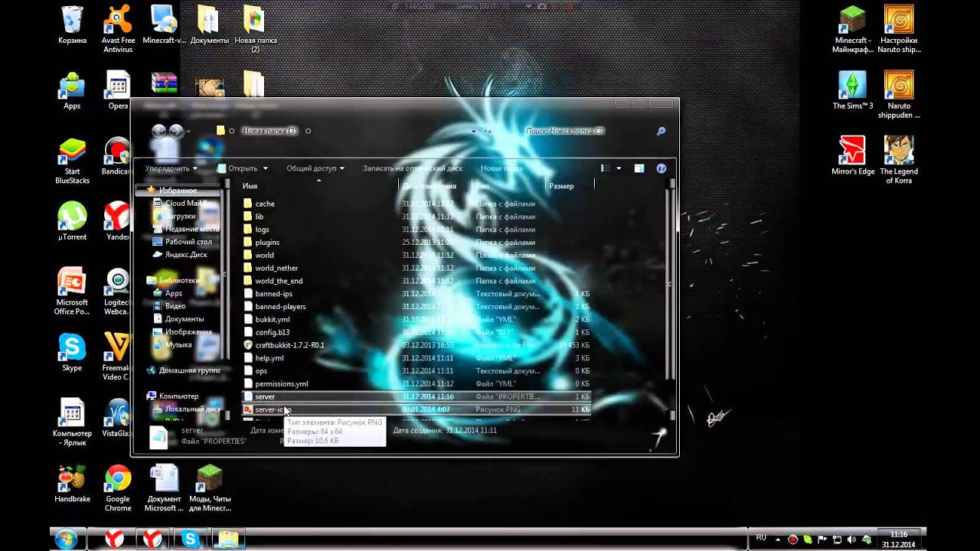Click the search magnifier icon in Explorer

pos(661,131)
